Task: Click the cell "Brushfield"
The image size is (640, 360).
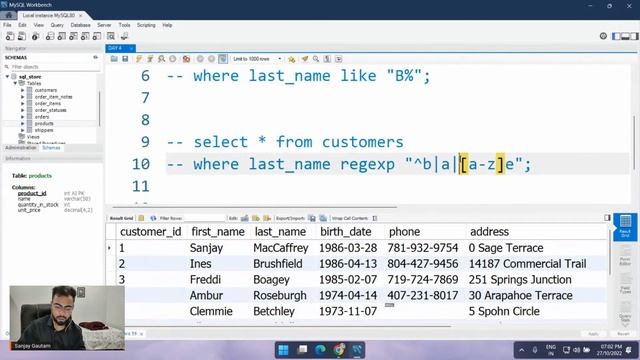Action: click(278, 264)
